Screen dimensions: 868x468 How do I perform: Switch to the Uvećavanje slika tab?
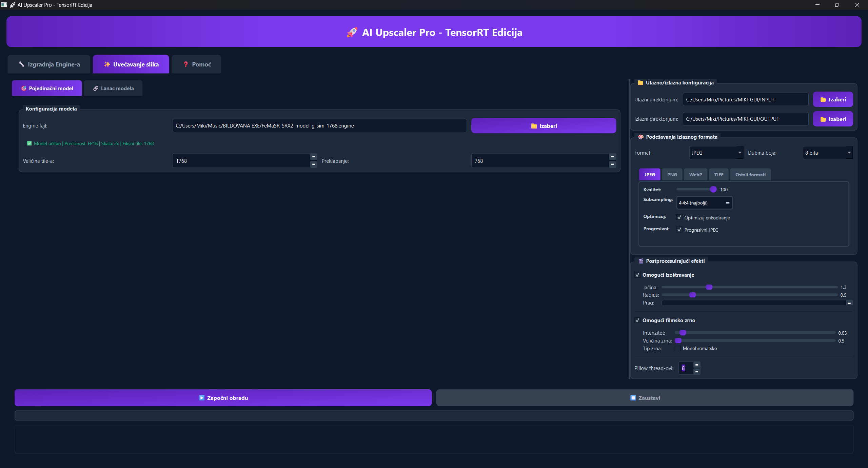(x=131, y=64)
